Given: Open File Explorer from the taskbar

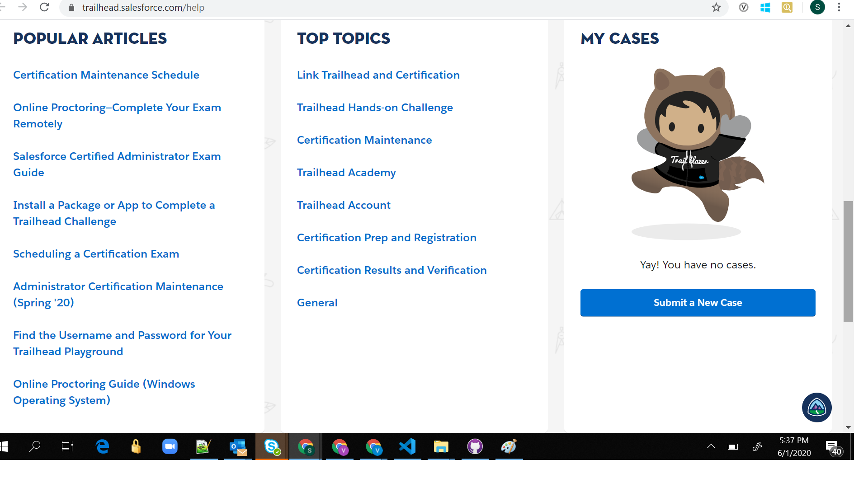Looking at the screenshot, I should click(x=441, y=447).
